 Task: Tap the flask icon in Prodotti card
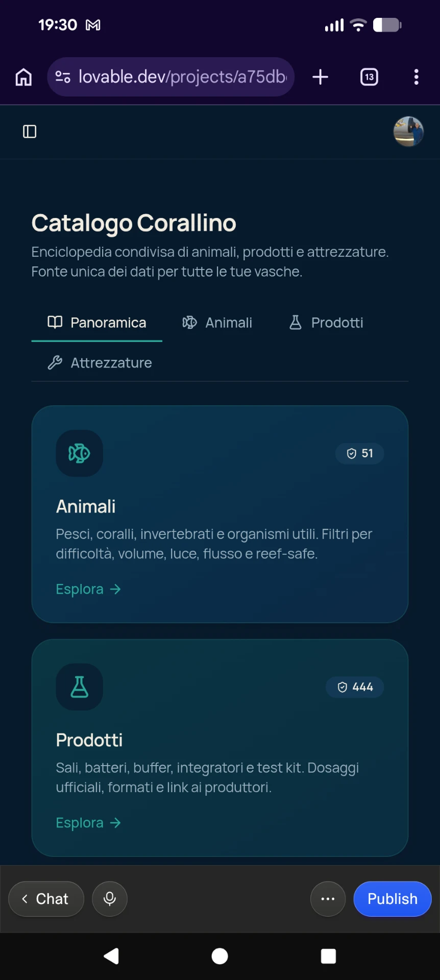pos(79,687)
